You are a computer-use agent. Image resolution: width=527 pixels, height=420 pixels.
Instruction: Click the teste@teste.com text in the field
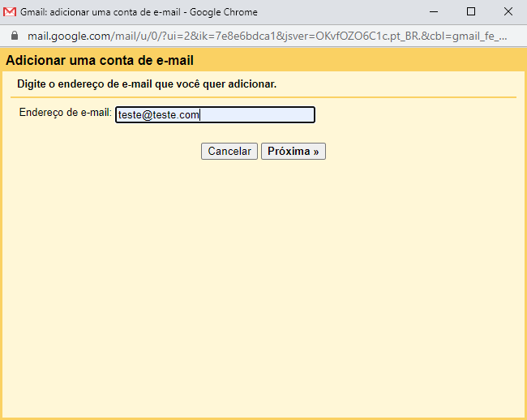click(159, 115)
